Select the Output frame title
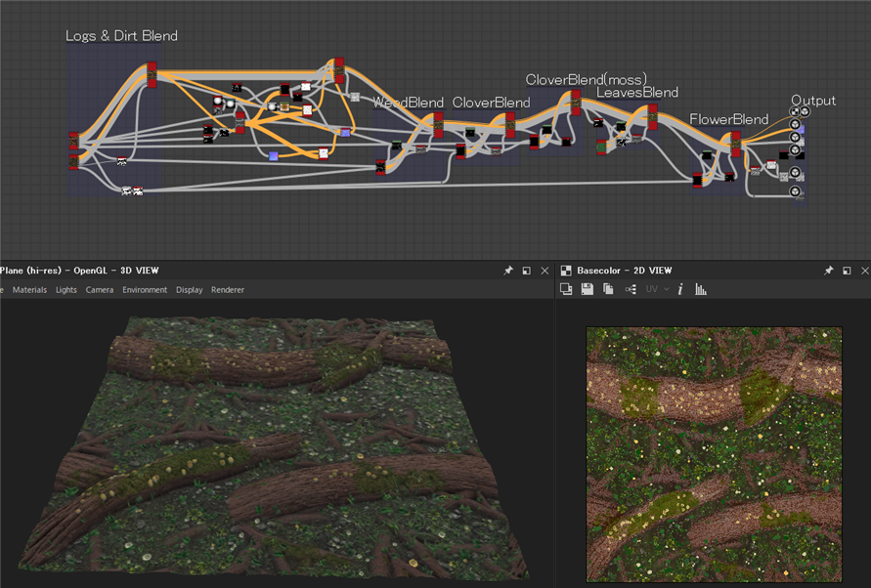871x588 pixels. tap(813, 101)
